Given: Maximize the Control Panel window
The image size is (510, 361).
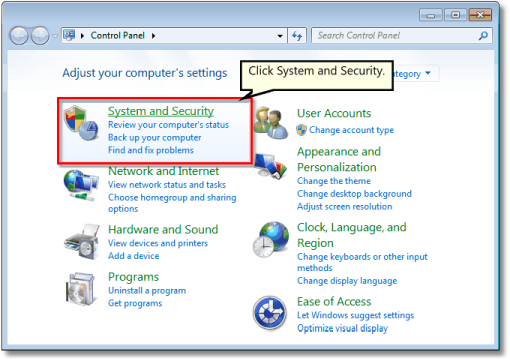Looking at the screenshot, I should tap(455, 15).
